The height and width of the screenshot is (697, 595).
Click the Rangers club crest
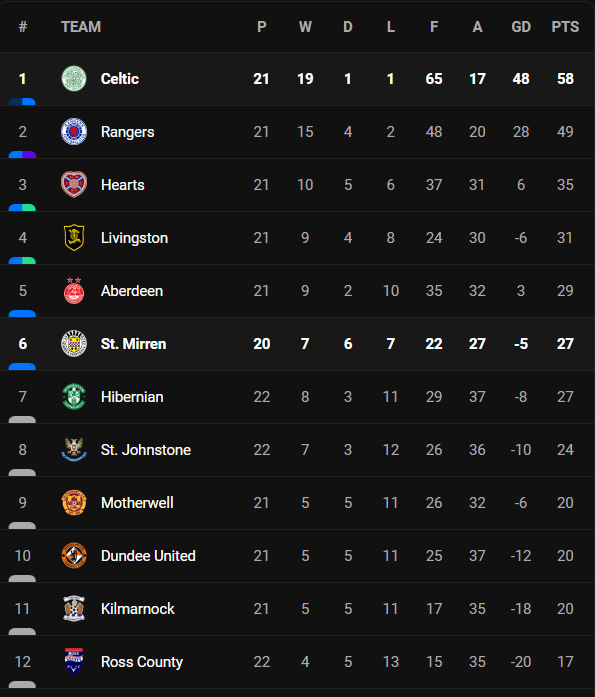74,132
